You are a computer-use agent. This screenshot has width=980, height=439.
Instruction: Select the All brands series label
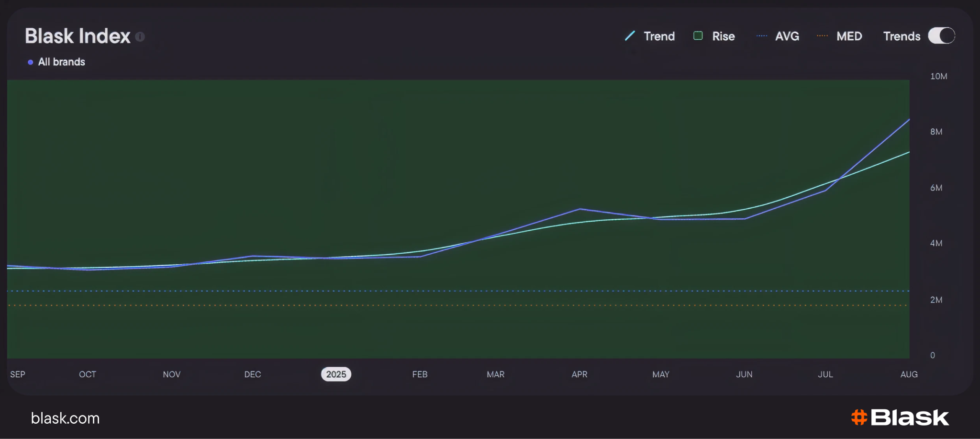62,62
